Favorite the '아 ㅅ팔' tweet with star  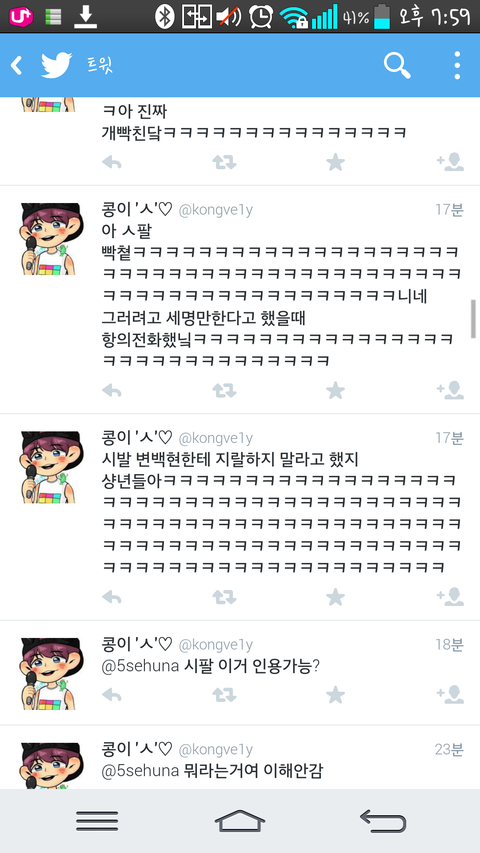[335, 390]
